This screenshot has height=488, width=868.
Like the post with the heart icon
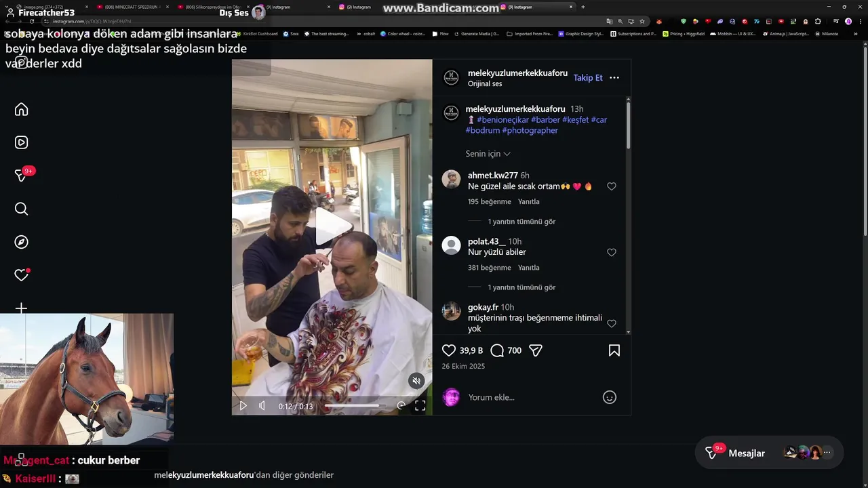(449, 350)
